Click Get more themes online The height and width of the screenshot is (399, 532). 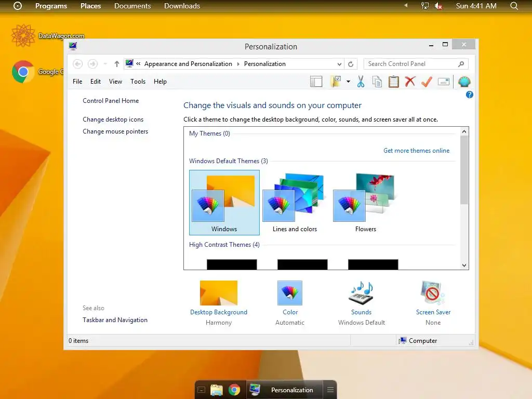416,151
